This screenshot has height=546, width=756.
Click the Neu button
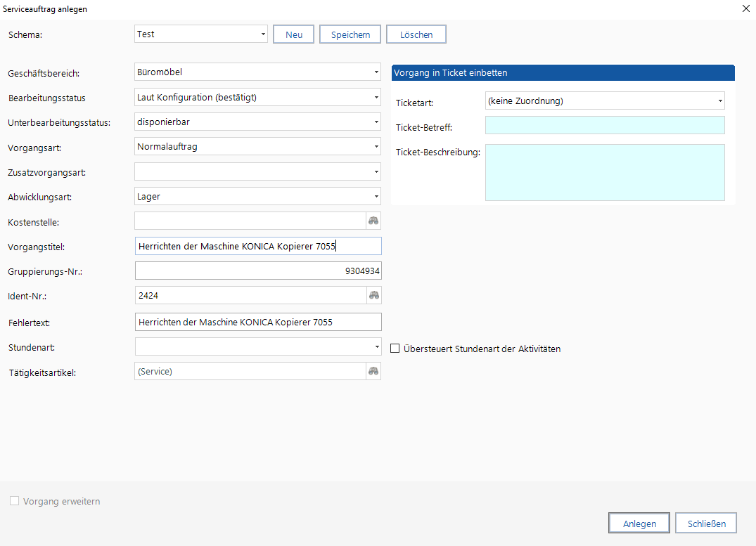293,34
